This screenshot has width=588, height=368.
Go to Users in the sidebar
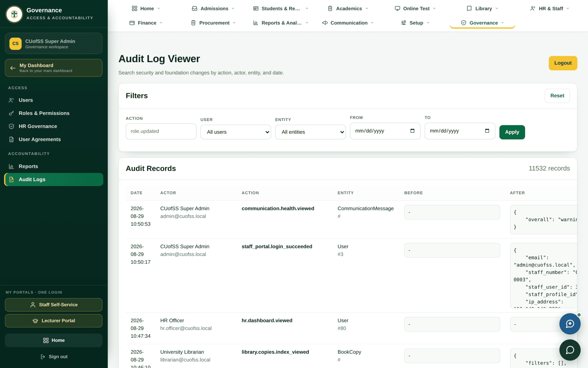54,100
